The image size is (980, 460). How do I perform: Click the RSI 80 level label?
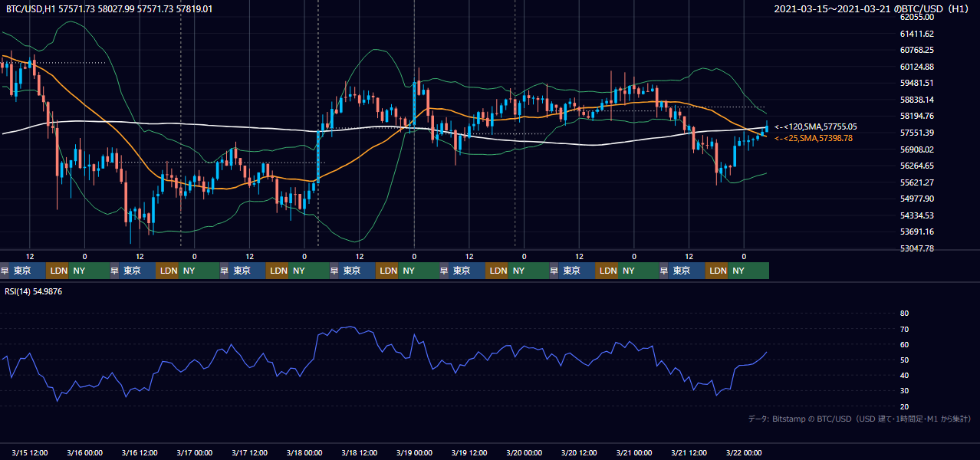tap(904, 314)
